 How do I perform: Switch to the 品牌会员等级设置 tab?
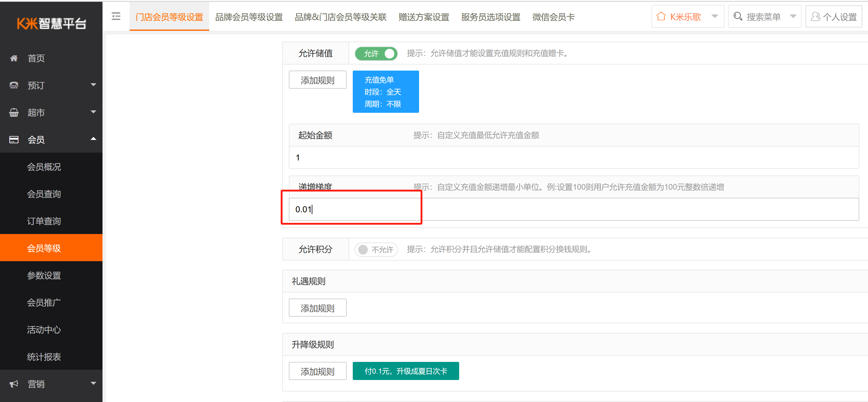tap(249, 17)
